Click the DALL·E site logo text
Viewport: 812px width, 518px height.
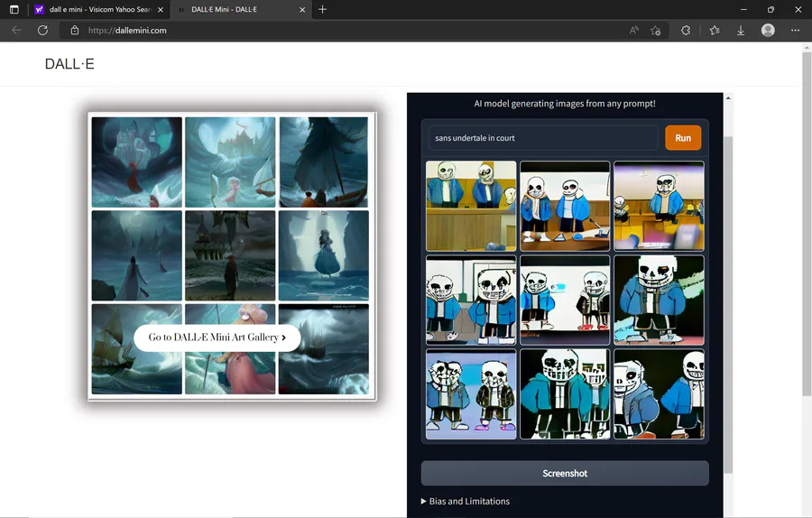69,64
